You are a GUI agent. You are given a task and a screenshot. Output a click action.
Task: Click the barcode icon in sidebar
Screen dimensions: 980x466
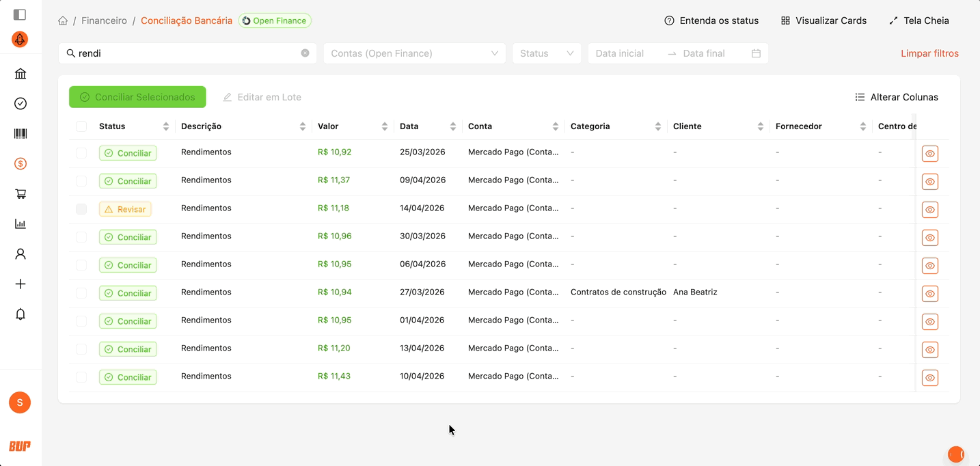(x=21, y=134)
